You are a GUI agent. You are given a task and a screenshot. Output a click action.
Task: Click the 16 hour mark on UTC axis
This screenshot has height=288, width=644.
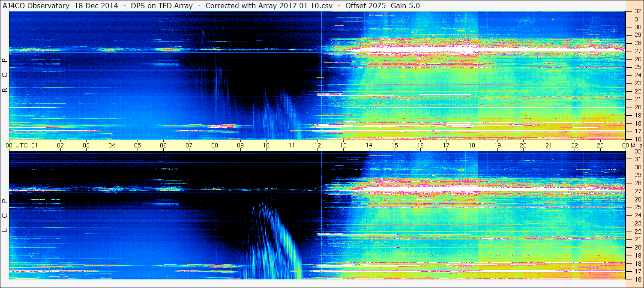[420, 145]
